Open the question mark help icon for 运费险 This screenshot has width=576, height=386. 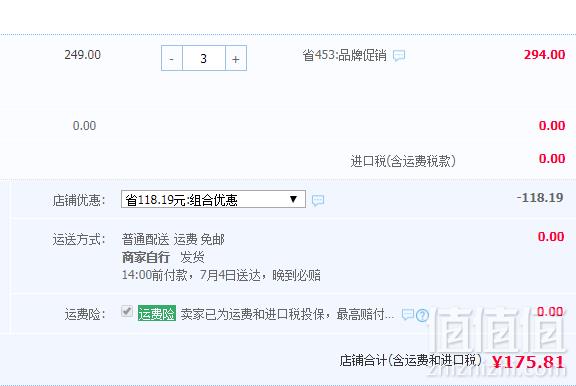422,315
